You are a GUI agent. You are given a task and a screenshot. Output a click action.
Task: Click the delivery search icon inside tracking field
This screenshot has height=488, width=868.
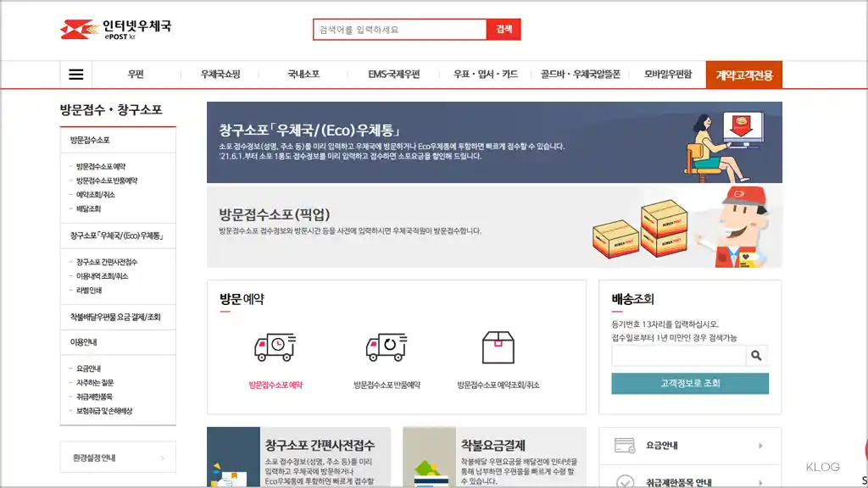tap(756, 355)
